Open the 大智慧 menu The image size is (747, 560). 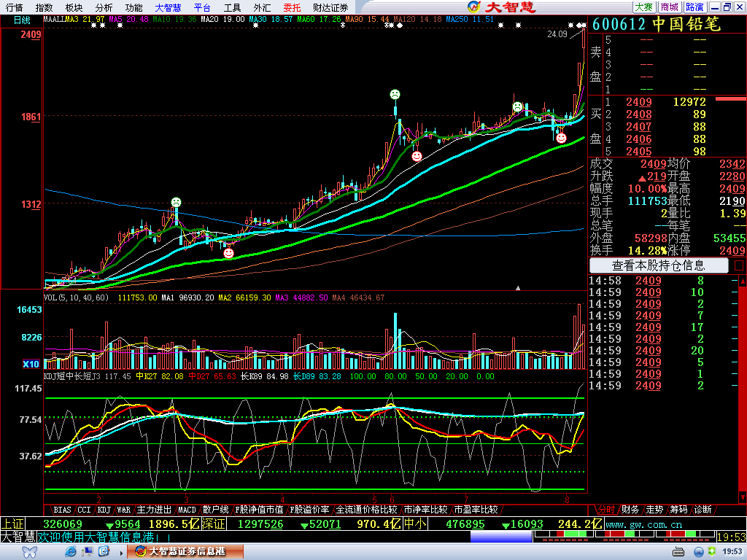[169, 7]
